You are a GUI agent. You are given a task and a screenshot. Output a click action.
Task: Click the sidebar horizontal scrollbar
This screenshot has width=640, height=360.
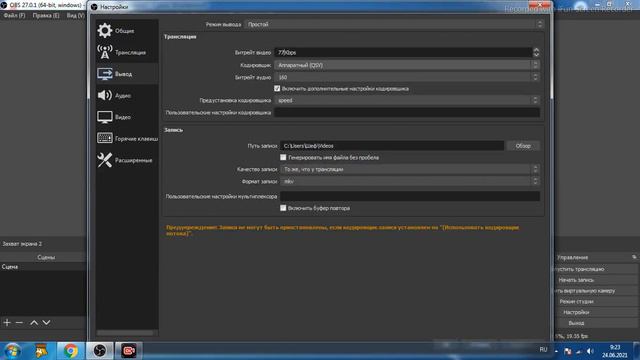[125, 333]
